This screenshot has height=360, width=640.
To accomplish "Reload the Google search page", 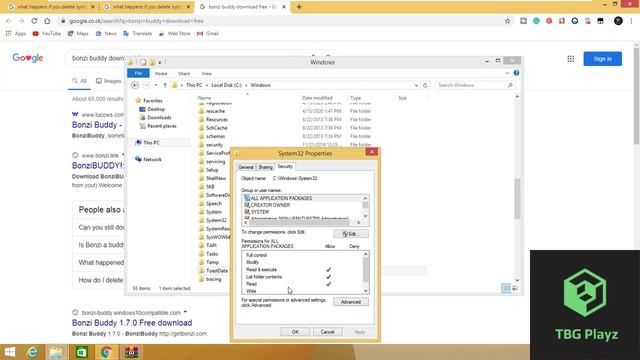I will pyautogui.click(x=34, y=21).
